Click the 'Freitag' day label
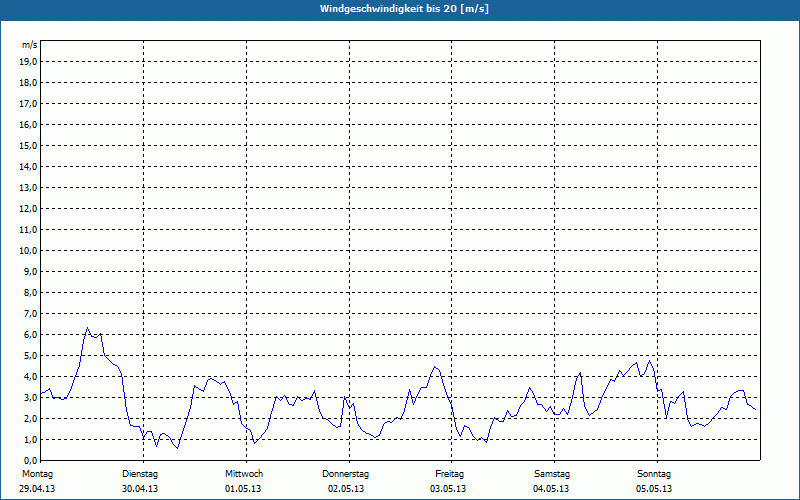Screen dimensions: 800x500 tap(449, 474)
